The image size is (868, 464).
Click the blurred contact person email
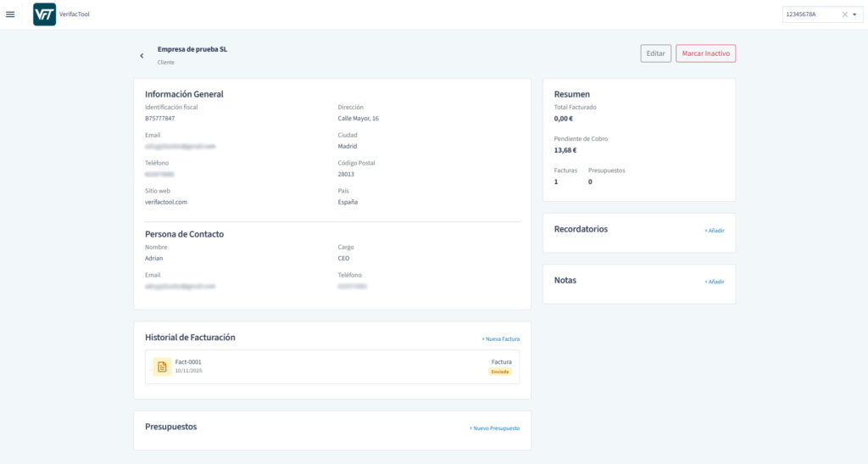click(x=180, y=287)
